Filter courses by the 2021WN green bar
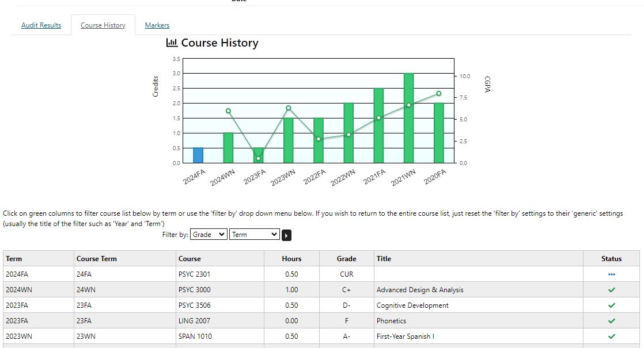 (x=408, y=118)
